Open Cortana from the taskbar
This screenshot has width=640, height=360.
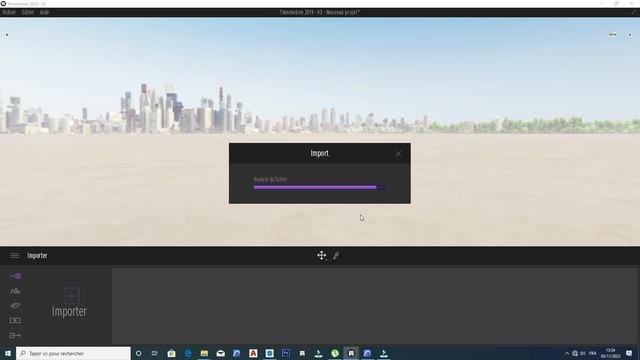[139, 353]
